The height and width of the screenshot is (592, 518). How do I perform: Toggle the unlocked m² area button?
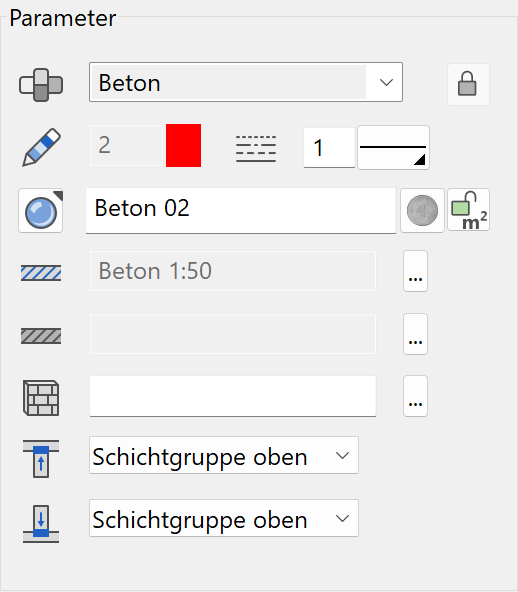pos(469,210)
